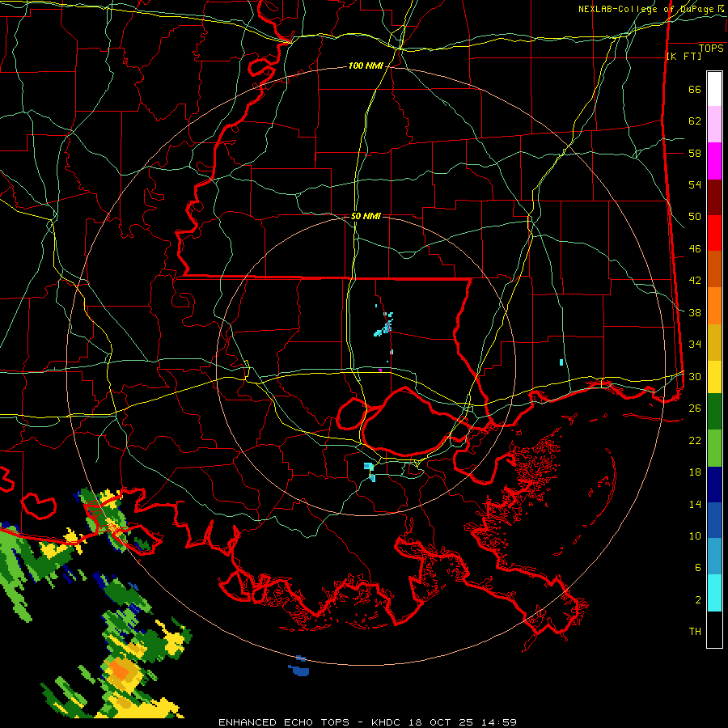Click the legend value "34"
Image resolution: width=728 pixels, height=728 pixels.
click(x=695, y=345)
